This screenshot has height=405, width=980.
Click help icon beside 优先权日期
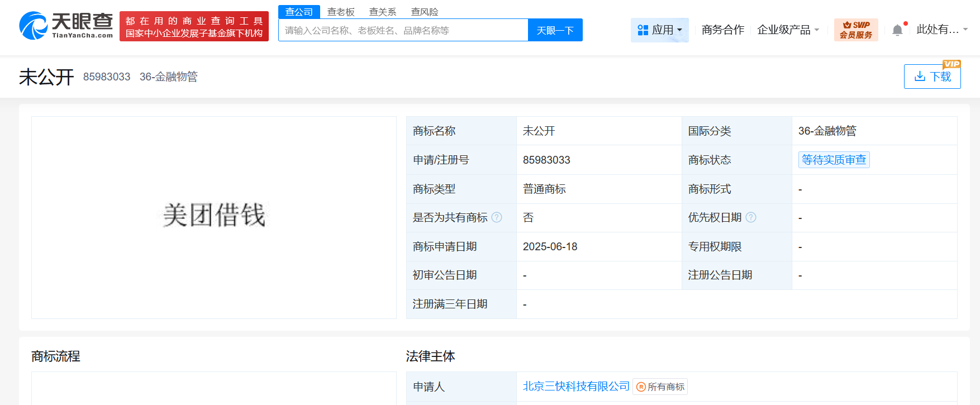click(x=751, y=217)
